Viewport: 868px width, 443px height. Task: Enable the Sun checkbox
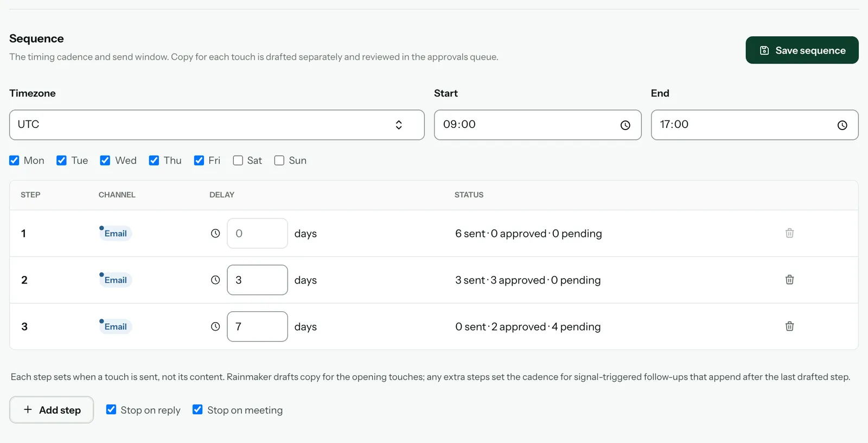[279, 160]
